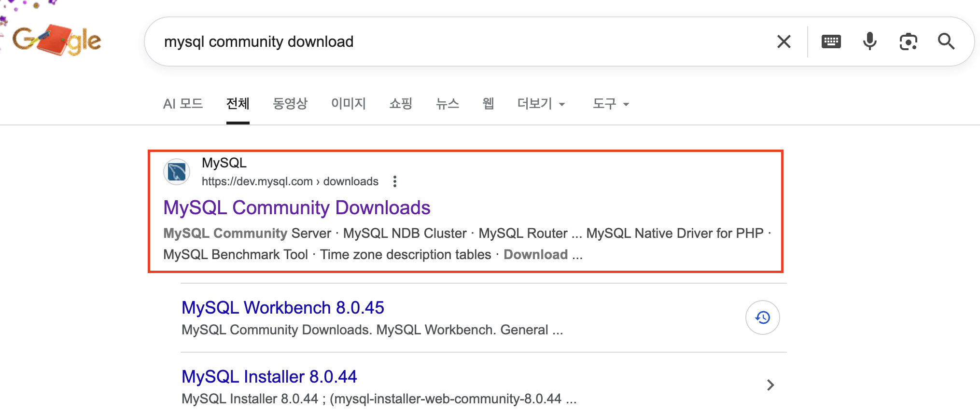
Task: Open the 도구 dropdown
Action: coord(611,104)
